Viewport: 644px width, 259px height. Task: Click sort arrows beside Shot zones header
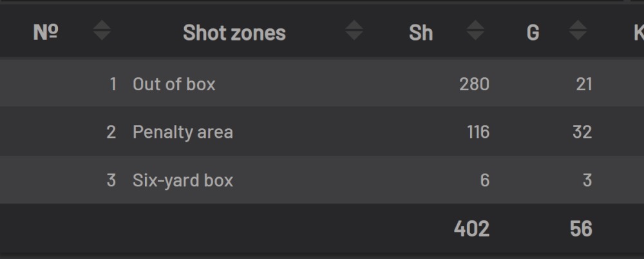pyautogui.click(x=354, y=31)
